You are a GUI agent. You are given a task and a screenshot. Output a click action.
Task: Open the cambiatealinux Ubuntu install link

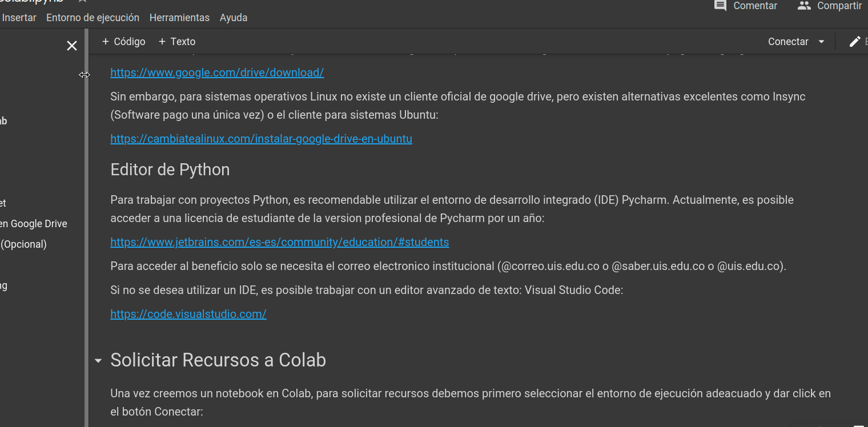pyautogui.click(x=261, y=139)
